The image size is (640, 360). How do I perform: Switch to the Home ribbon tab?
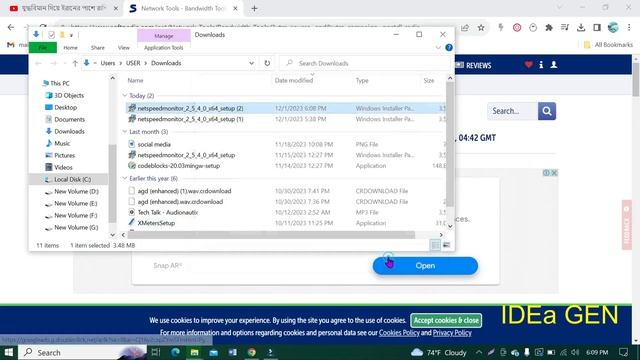coord(70,48)
